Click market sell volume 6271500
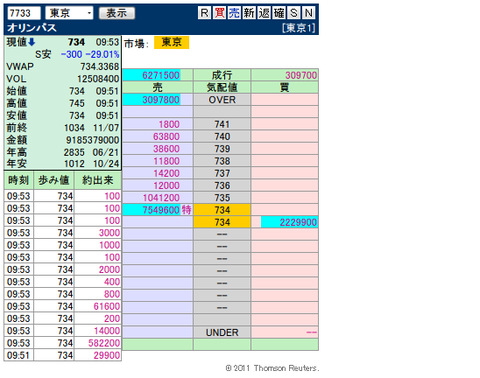 161,75
